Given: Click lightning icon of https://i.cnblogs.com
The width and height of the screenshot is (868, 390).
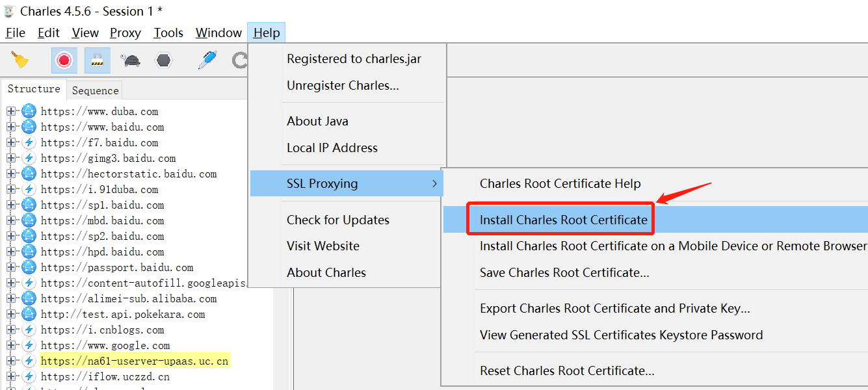Looking at the screenshot, I should (29, 330).
